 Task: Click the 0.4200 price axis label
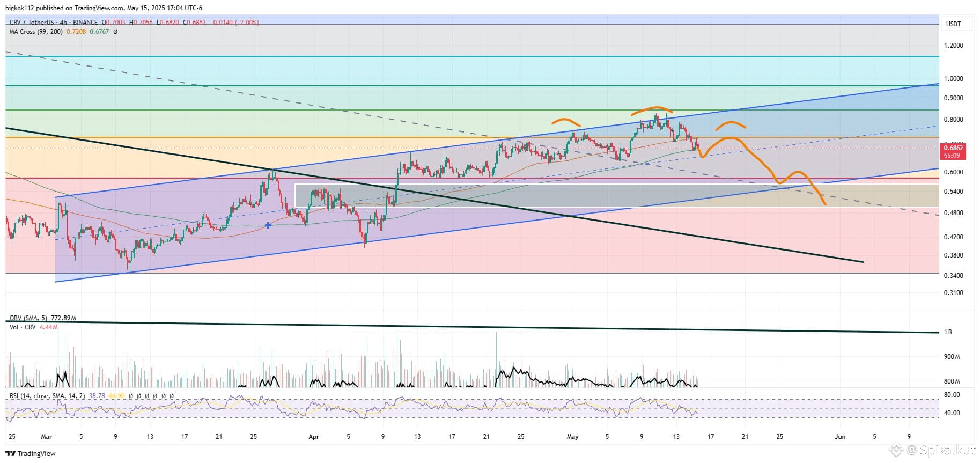pyautogui.click(x=954, y=237)
